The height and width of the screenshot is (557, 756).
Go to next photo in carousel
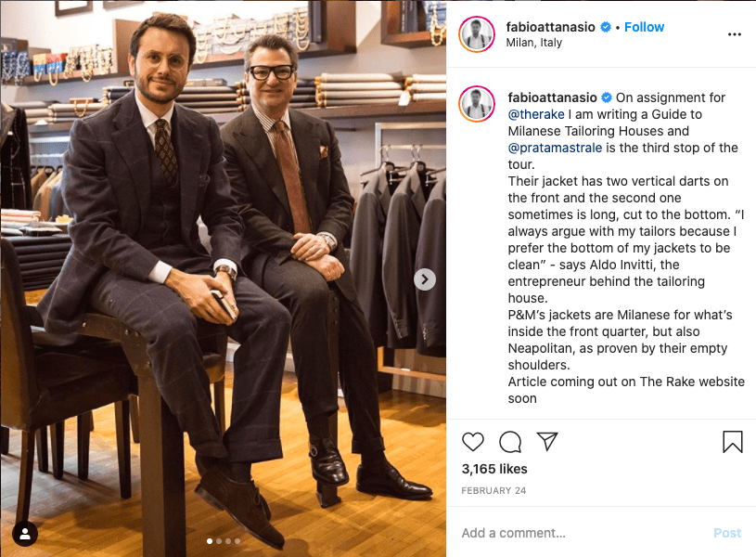tap(425, 278)
